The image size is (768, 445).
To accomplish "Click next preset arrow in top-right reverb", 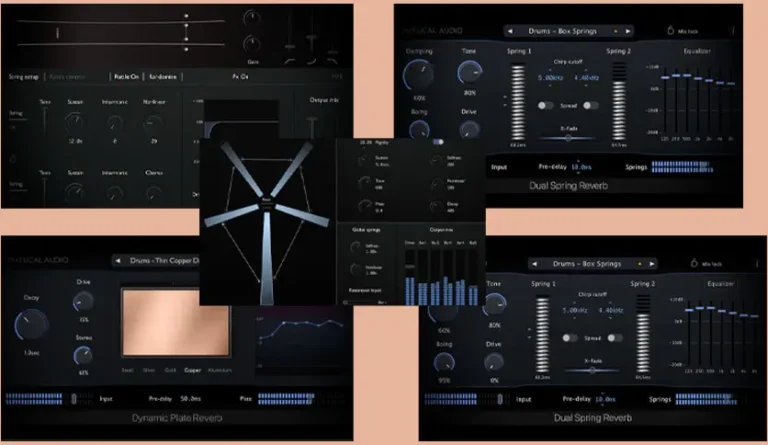I will [629, 31].
